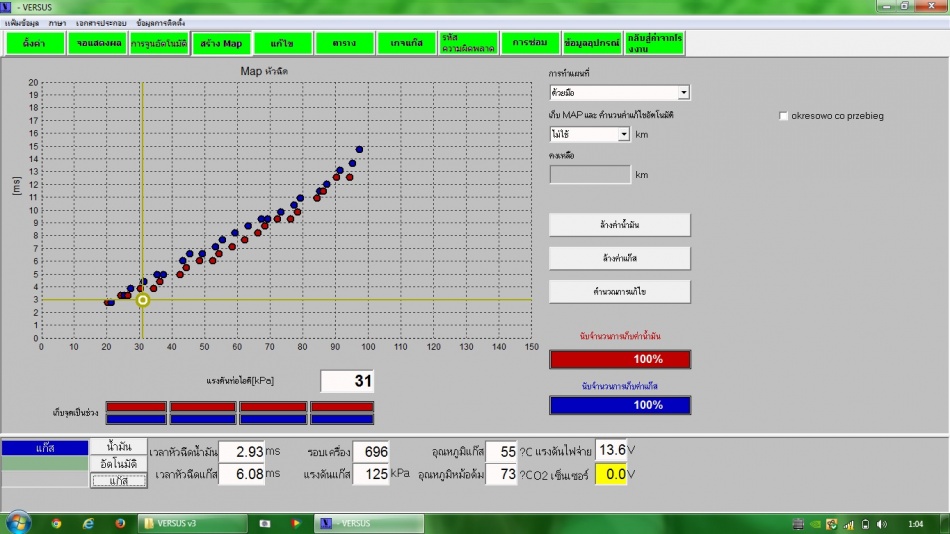This screenshot has height=534, width=950.
Task: Click the petrol injection time 2.93 field
Action: 241,452
